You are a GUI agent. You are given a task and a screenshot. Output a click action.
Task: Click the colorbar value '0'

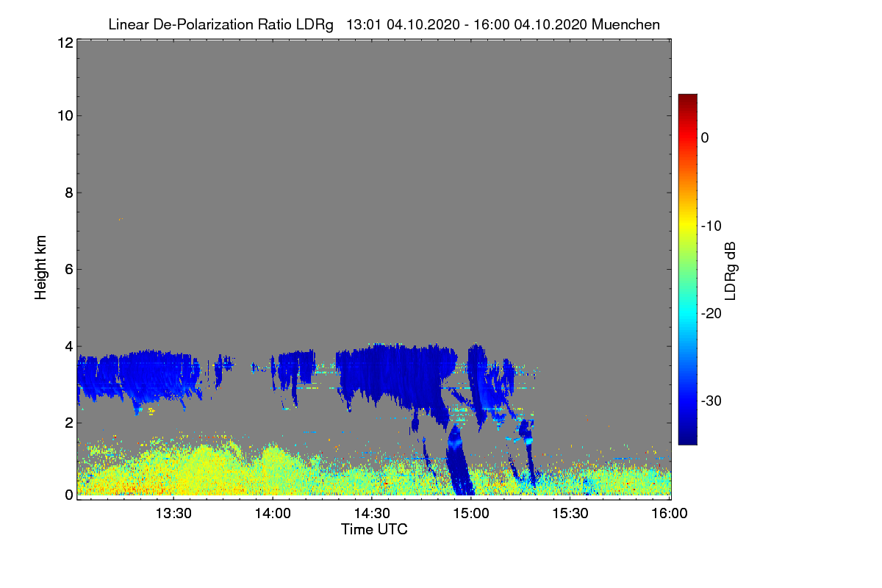click(706, 137)
